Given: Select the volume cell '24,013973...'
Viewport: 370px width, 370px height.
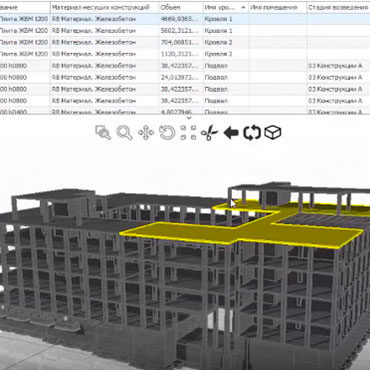Looking at the screenshot, I should point(181,77).
